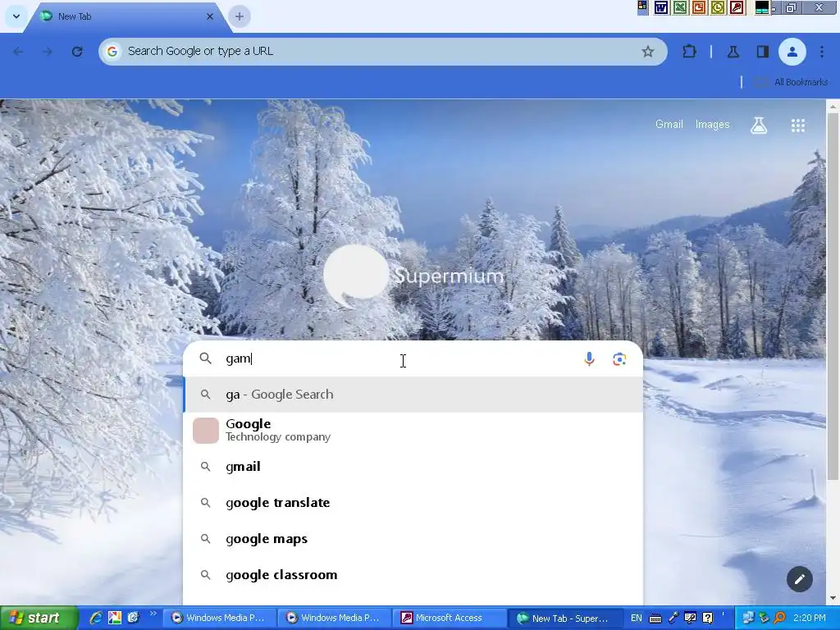
Task: Open the three-dot browser menu
Action: click(x=822, y=52)
